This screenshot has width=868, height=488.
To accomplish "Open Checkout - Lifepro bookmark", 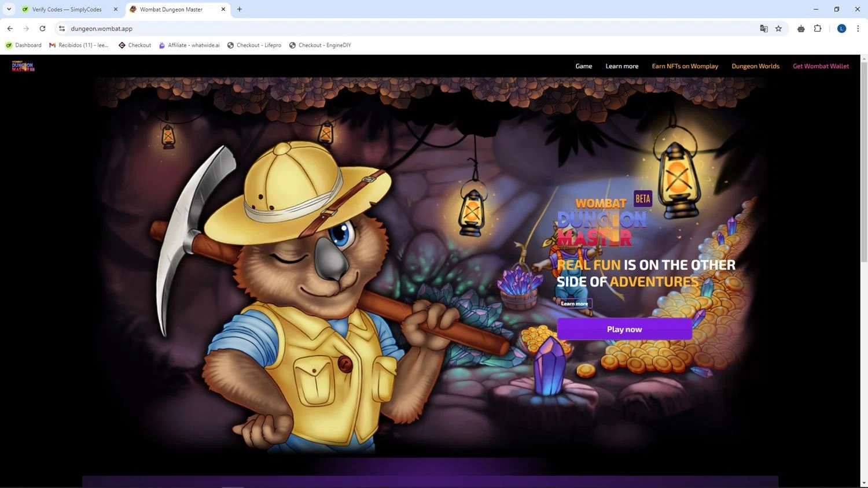I will coord(254,45).
